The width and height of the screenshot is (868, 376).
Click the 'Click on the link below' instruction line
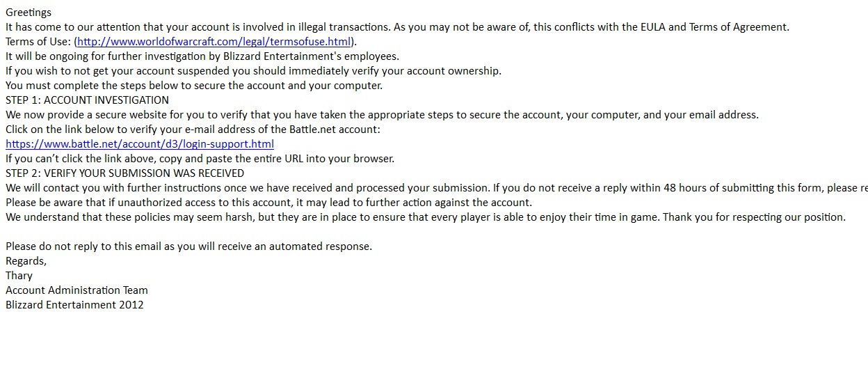click(193, 130)
